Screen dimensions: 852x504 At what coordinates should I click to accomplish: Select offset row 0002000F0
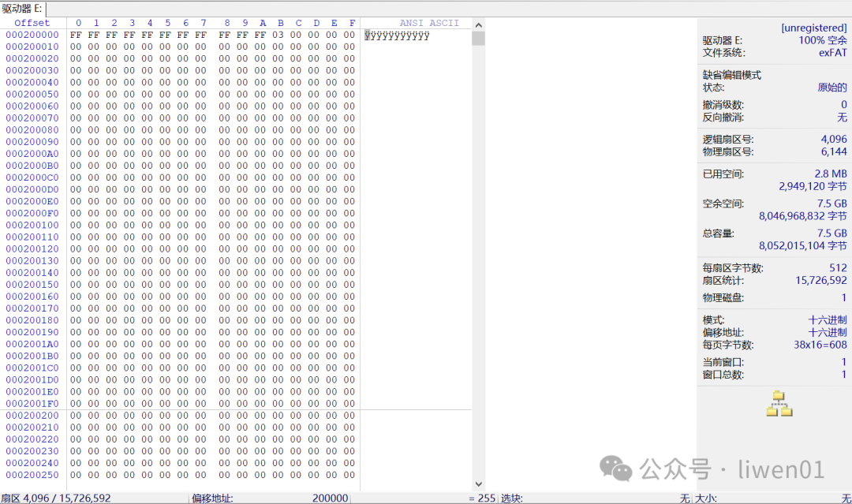(32, 213)
